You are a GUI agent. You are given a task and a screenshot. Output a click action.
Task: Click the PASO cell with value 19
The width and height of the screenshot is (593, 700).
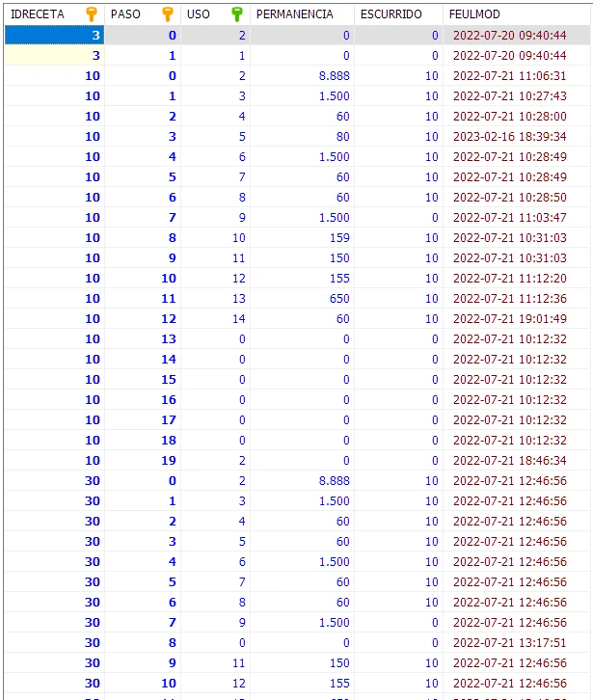coord(142,461)
